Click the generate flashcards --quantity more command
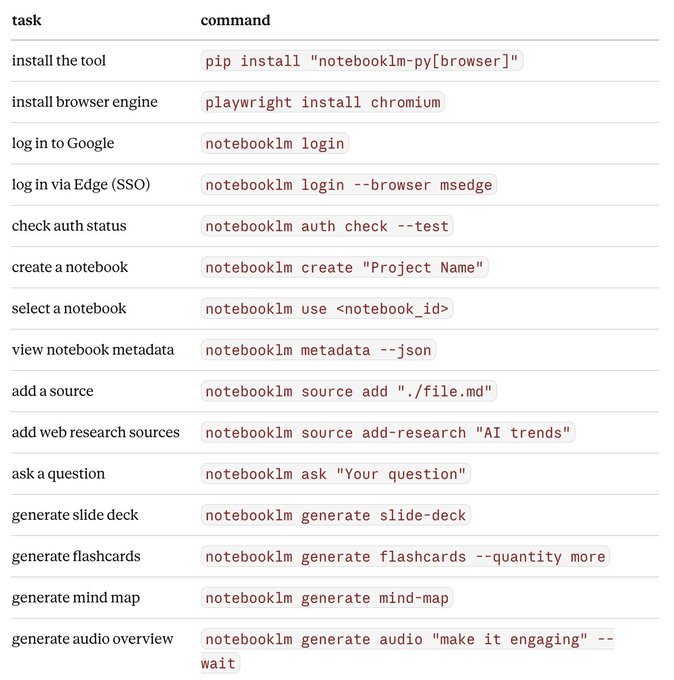 pos(405,557)
